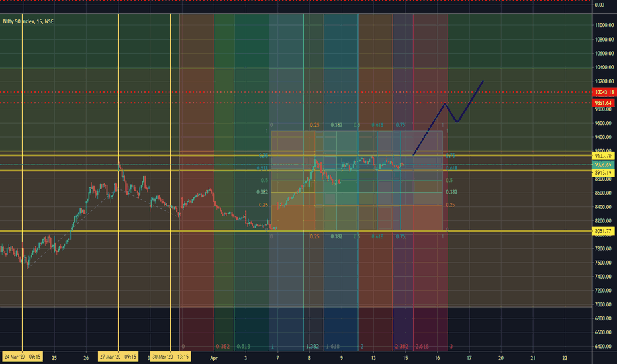Click the 1.618 Fib time zone label

point(332,347)
